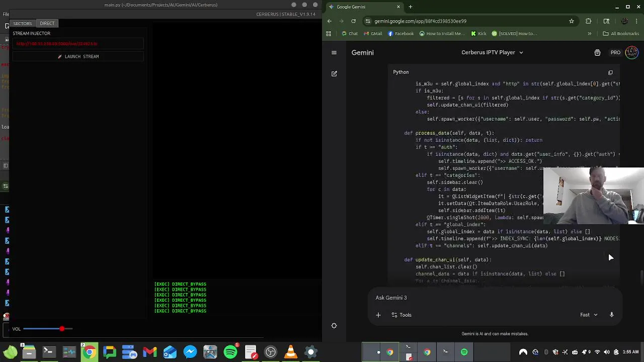
Task: Open Gemini settings gear icon in the sidebar
Action: (334, 326)
